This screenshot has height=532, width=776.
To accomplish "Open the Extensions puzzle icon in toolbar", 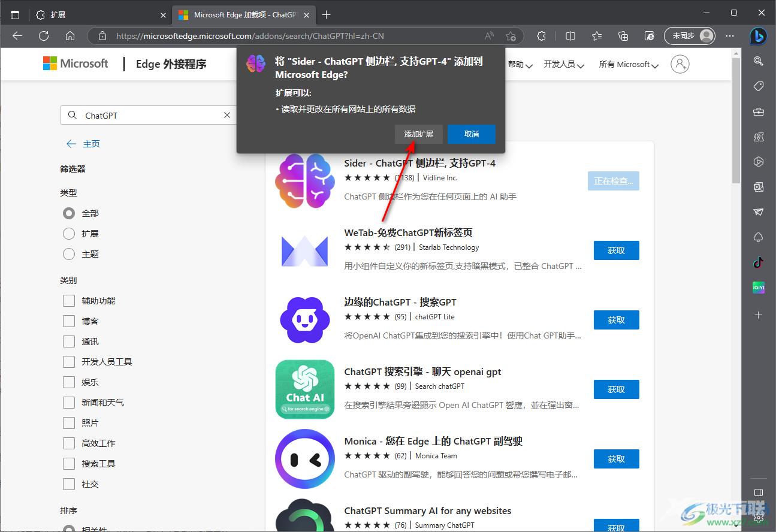I will [542, 36].
